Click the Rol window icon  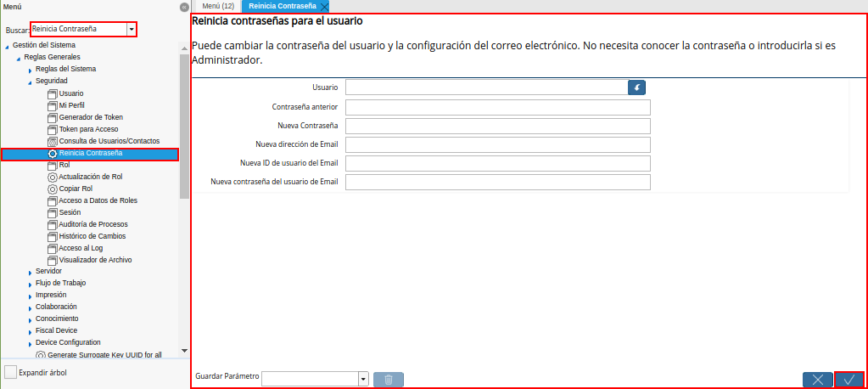53,165
